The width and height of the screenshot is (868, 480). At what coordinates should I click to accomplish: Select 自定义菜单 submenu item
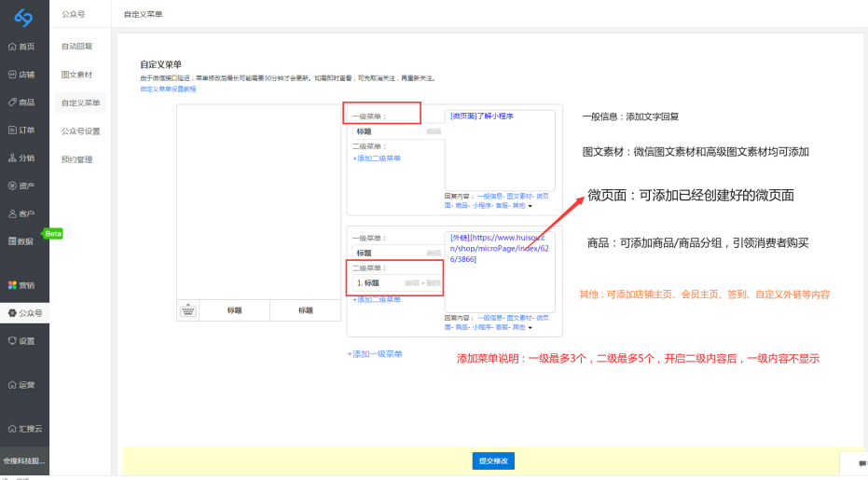pos(80,103)
